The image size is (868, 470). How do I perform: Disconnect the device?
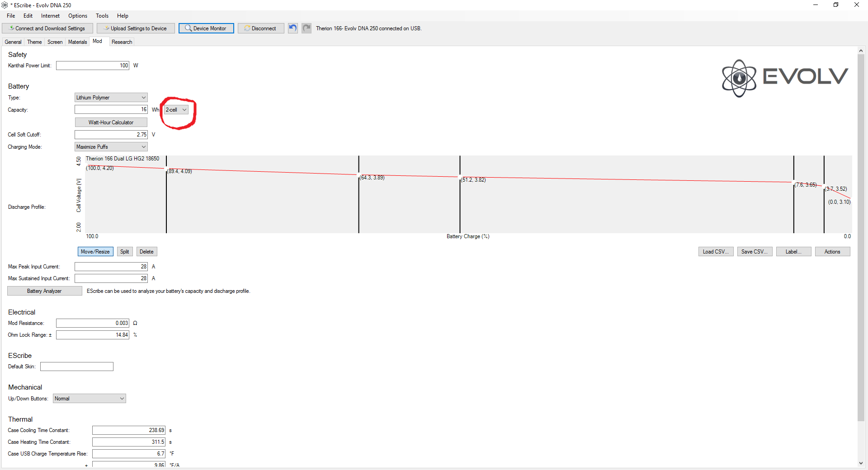tap(261, 28)
